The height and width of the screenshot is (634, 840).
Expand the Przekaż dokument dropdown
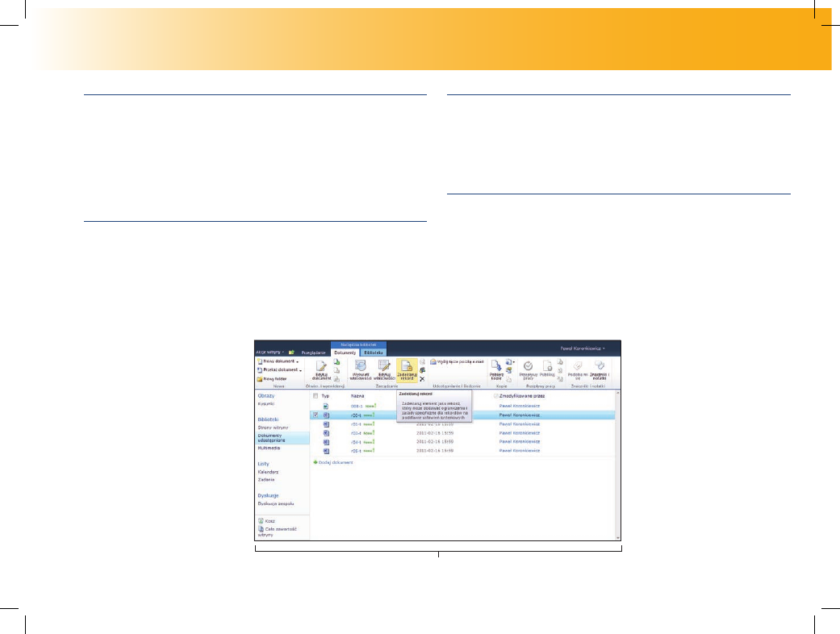pyautogui.click(x=279, y=370)
